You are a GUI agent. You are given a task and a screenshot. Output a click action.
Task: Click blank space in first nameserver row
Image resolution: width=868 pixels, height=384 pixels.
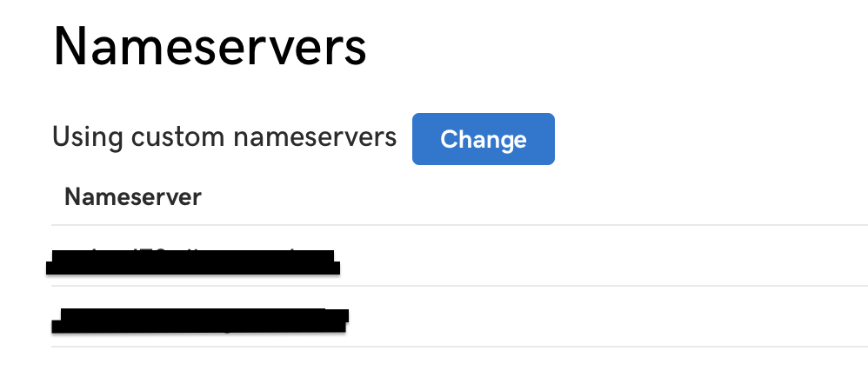(x=604, y=255)
